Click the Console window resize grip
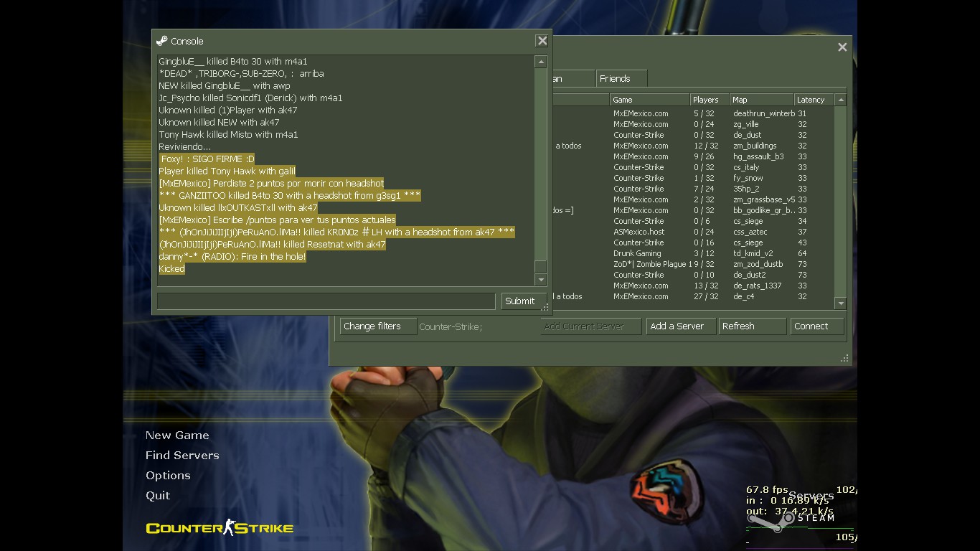The image size is (980, 551). coord(546,309)
